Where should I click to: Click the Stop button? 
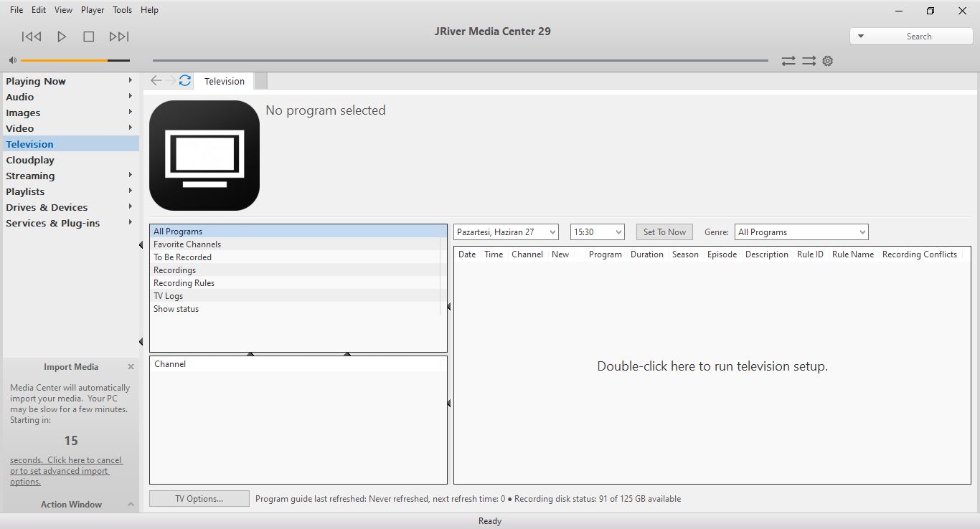(x=89, y=37)
